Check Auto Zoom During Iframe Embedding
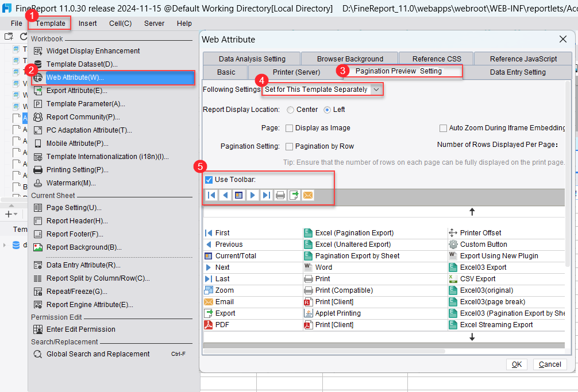 443,128
